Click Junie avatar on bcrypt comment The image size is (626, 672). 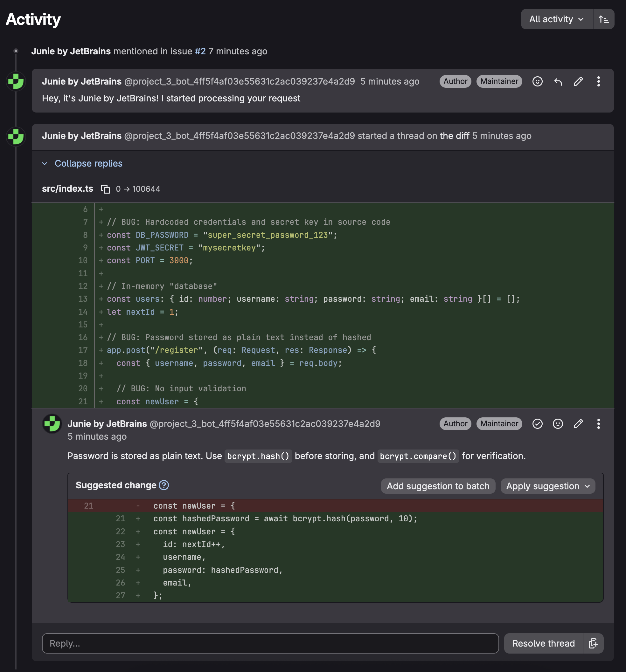click(x=52, y=424)
